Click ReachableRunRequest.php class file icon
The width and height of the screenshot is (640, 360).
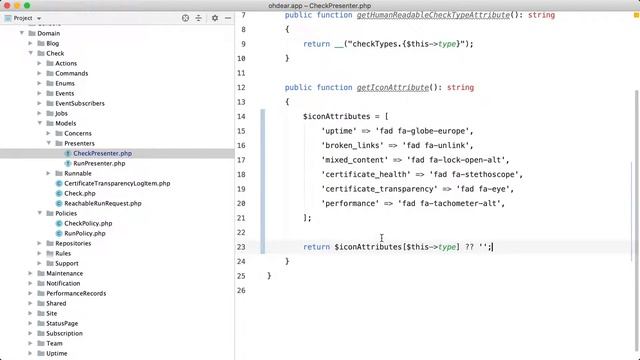click(59, 203)
